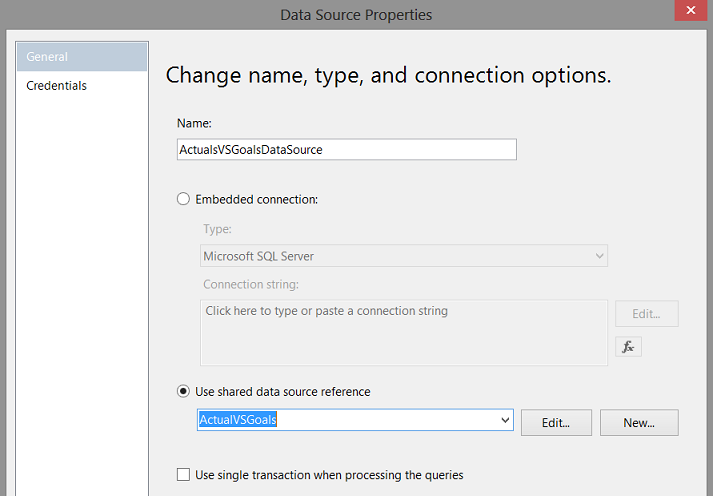713x496 pixels.
Task: Click the Name: label
Action: pyautogui.click(x=193, y=123)
